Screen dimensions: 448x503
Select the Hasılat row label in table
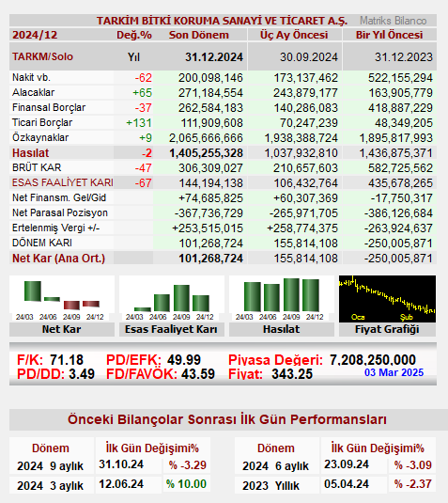point(31,153)
